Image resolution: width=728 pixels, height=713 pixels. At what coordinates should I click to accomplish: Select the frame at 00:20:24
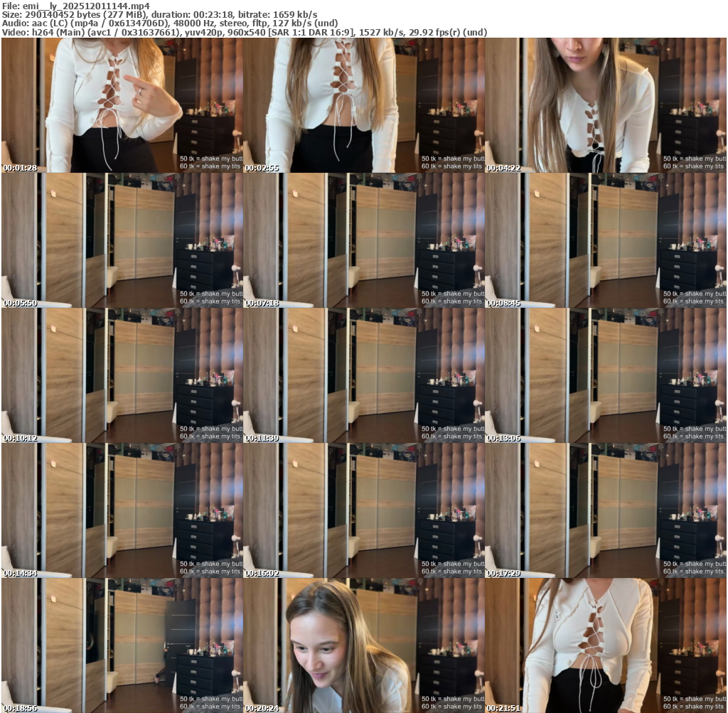[x=363, y=645]
